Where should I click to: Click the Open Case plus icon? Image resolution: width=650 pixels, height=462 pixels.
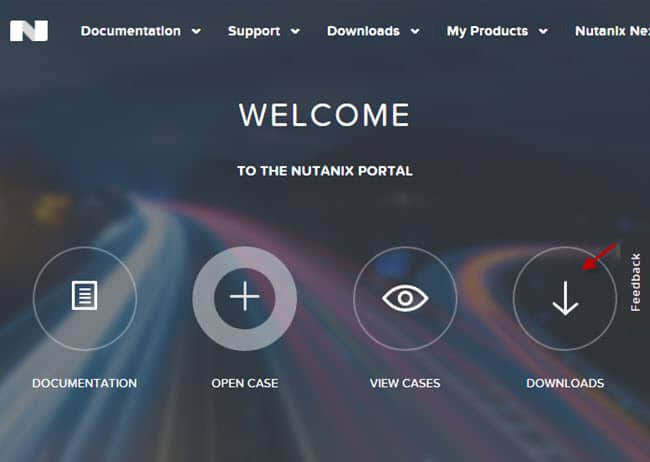(245, 298)
